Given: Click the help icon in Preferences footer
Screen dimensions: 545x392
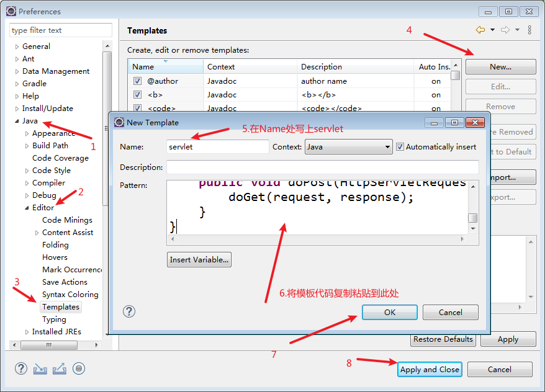Looking at the screenshot, I should point(21,368).
